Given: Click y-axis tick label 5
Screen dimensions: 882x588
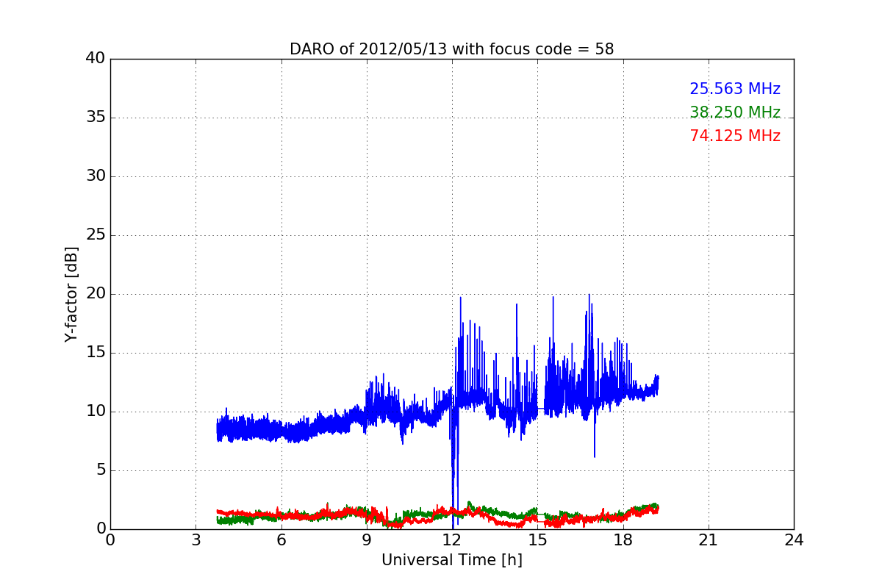Looking at the screenshot, I should coord(100,470).
